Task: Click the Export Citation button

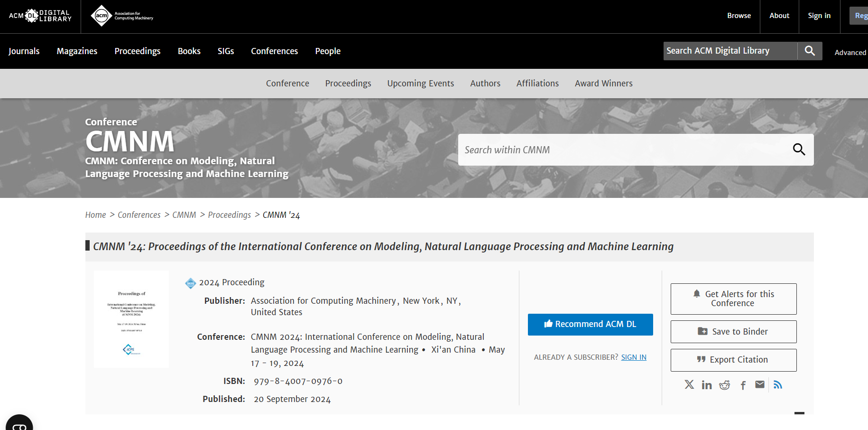Action: click(733, 360)
